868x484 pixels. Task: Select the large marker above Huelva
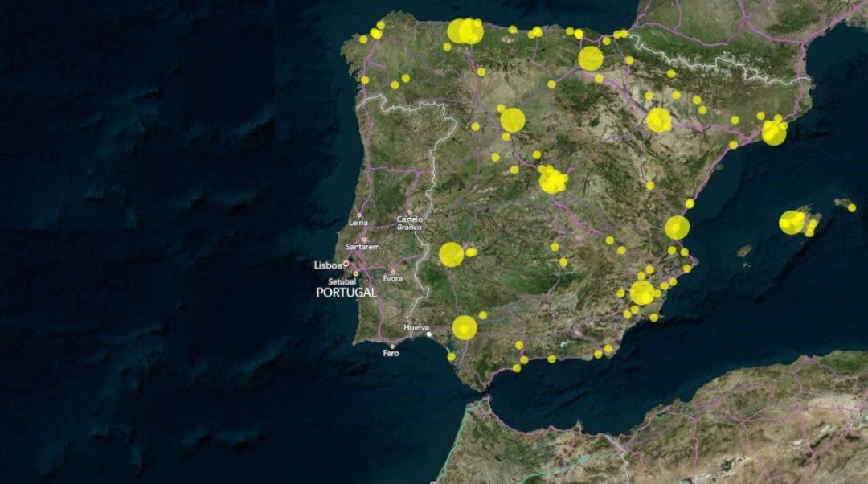pyautogui.click(x=465, y=328)
